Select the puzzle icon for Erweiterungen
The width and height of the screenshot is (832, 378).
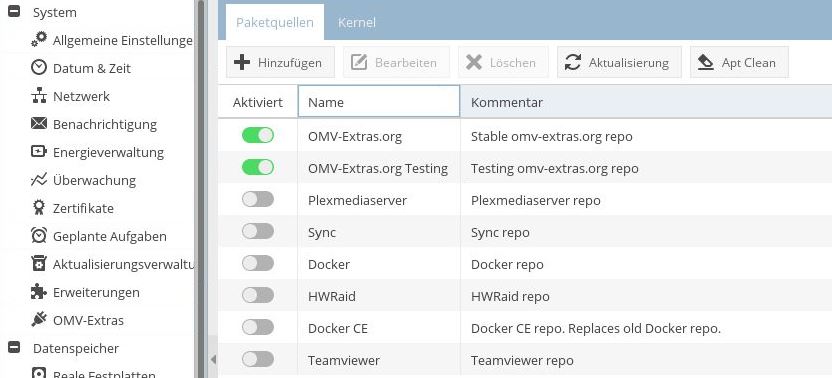[39, 292]
